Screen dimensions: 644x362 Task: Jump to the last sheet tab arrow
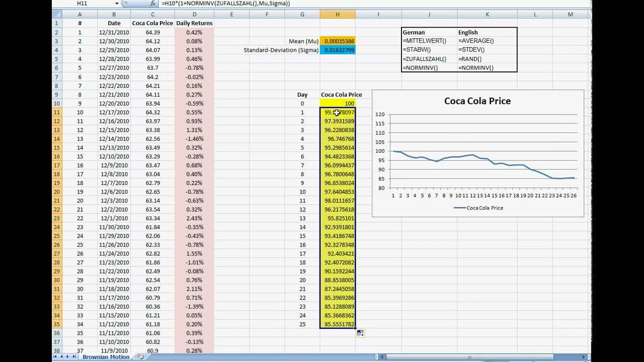click(74, 357)
